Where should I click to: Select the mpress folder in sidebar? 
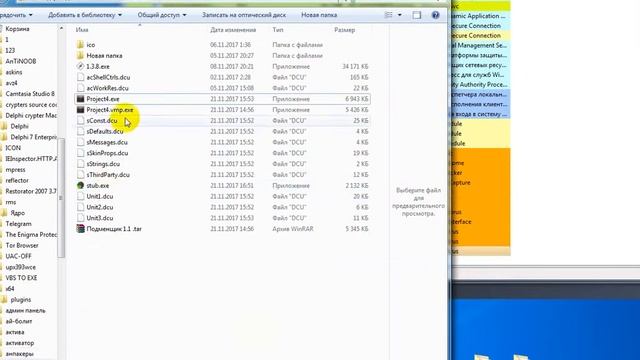click(x=15, y=169)
